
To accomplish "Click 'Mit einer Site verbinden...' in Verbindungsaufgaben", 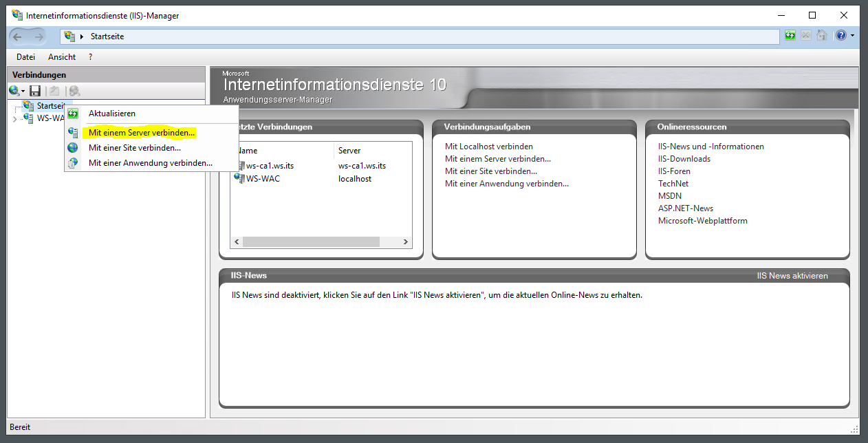I will click(x=491, y=171).
